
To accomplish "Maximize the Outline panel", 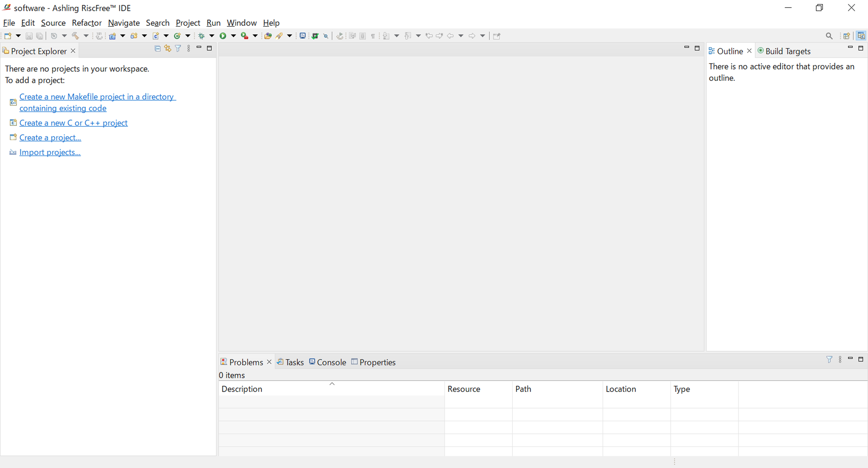I will pyautogui.click(x=860, y=48).
